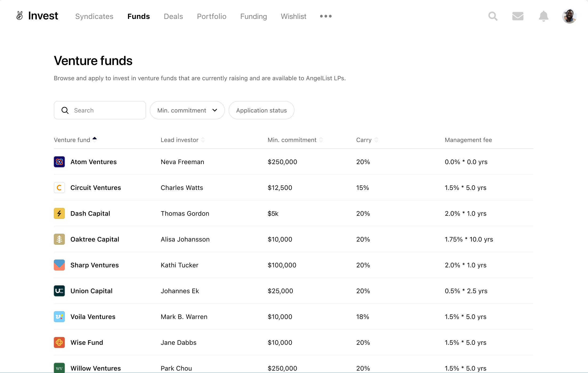Click lead investor Kathi Tucker
The width and height of the screenshot is (588, 373).
pyautogui.click(x=179, y=265)
